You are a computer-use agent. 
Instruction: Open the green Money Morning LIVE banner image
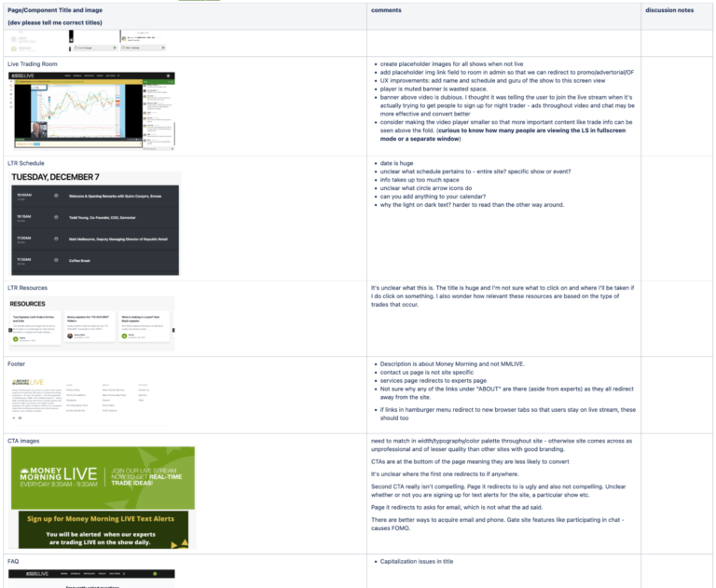point(103,478)
